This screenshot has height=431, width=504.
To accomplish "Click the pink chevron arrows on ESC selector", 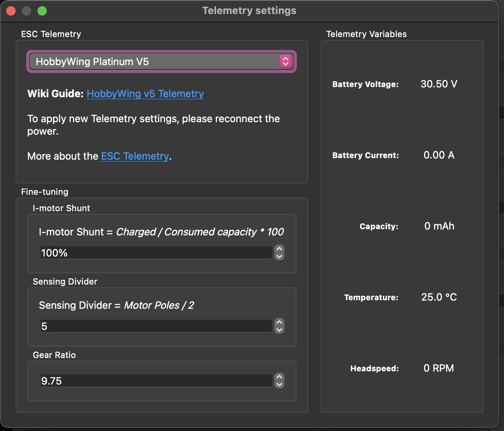I will click(286, 61).
